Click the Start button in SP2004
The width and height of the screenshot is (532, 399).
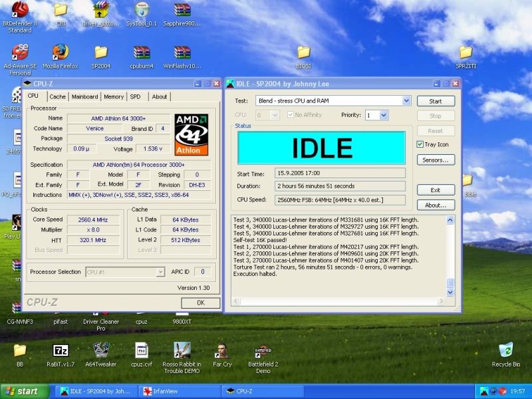(x=436, y=101)
